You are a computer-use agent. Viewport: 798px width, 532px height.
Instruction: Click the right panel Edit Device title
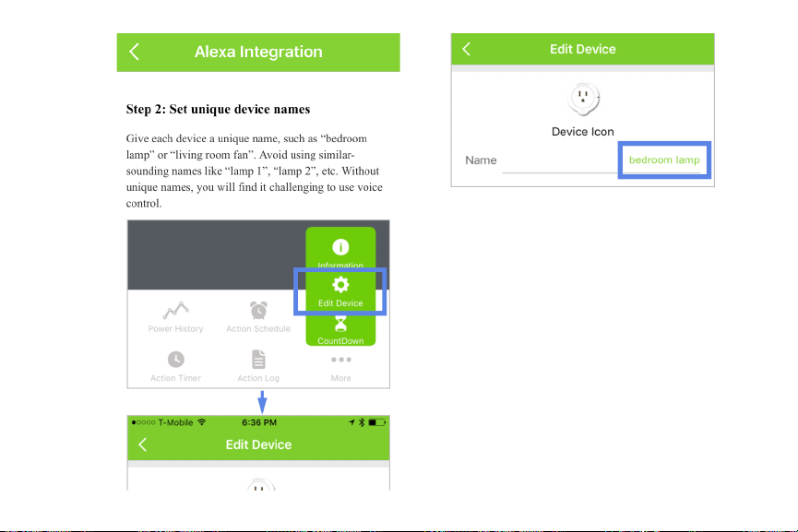pos(583,50)
